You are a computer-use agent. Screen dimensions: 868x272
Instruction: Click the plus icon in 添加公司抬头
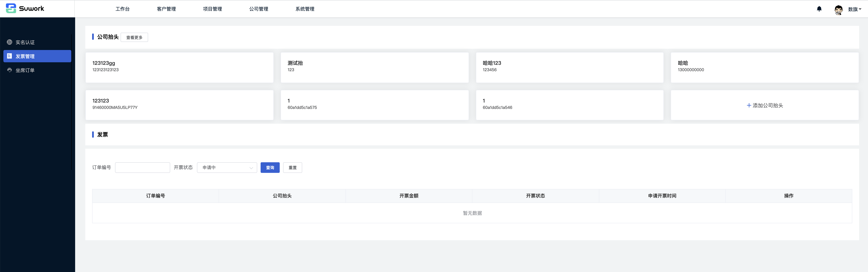point(749,105)
